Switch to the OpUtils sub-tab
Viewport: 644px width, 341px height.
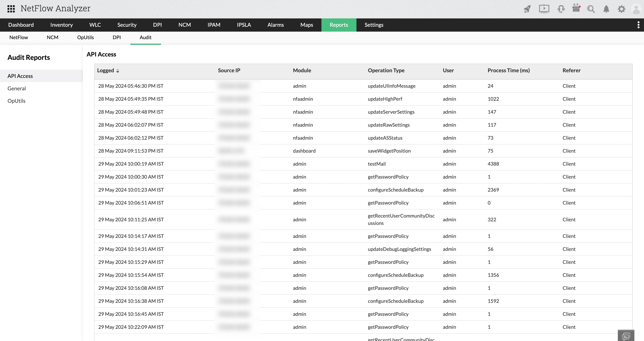[x=85, y=37]
